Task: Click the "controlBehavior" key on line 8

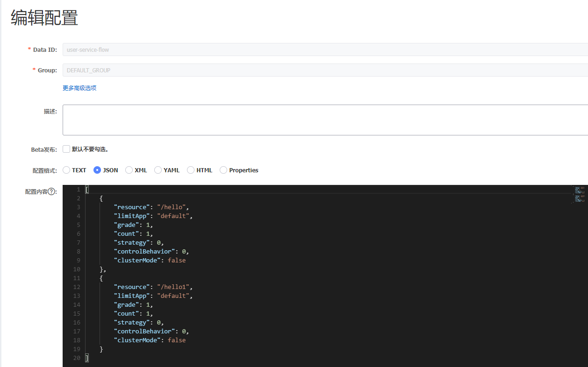Action: 145,251
